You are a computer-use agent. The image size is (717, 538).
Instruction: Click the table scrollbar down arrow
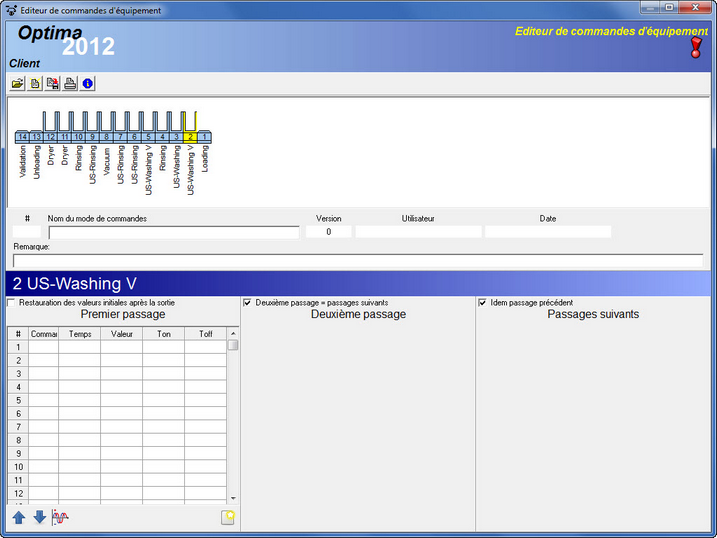(233, 497)
